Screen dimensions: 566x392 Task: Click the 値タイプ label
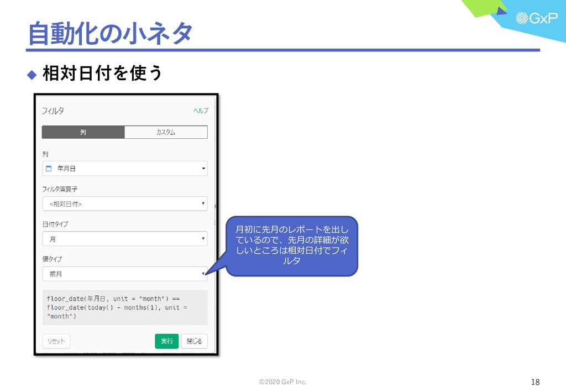click(x=53, y=259)
